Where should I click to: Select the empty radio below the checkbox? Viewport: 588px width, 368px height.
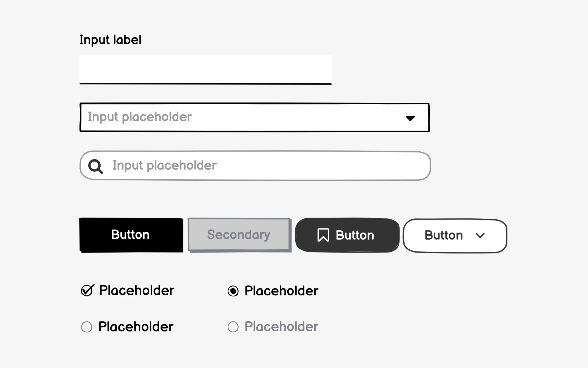tap(87, 327)
